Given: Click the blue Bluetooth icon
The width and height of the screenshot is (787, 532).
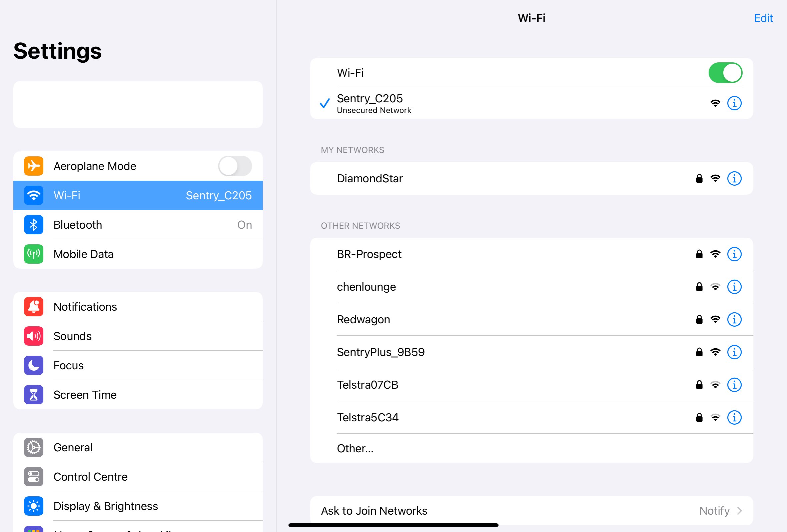Looking at the screenshot, I should [34, 225].
